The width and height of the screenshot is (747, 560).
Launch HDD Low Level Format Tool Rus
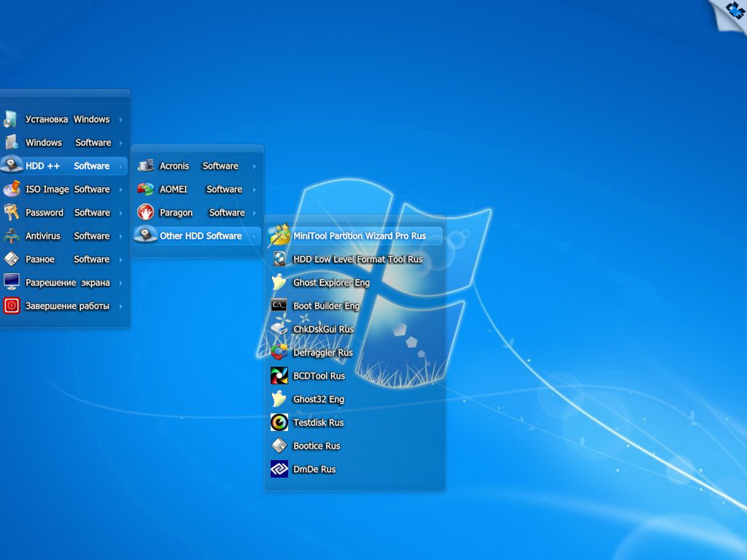tap(355, 259)
